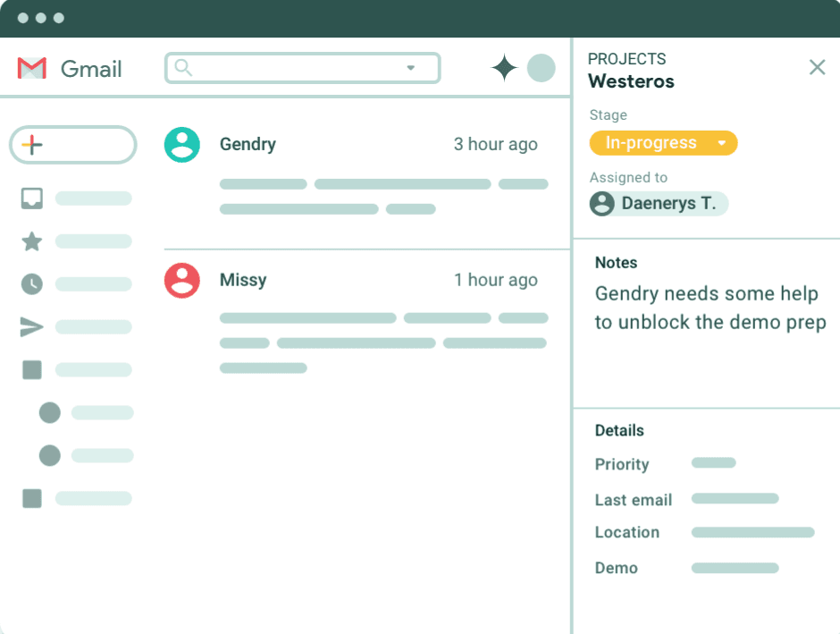840x634 pixels.
Task: Click the Gmail logo icon
Action: pyautogui.click(x=32, y=69)
